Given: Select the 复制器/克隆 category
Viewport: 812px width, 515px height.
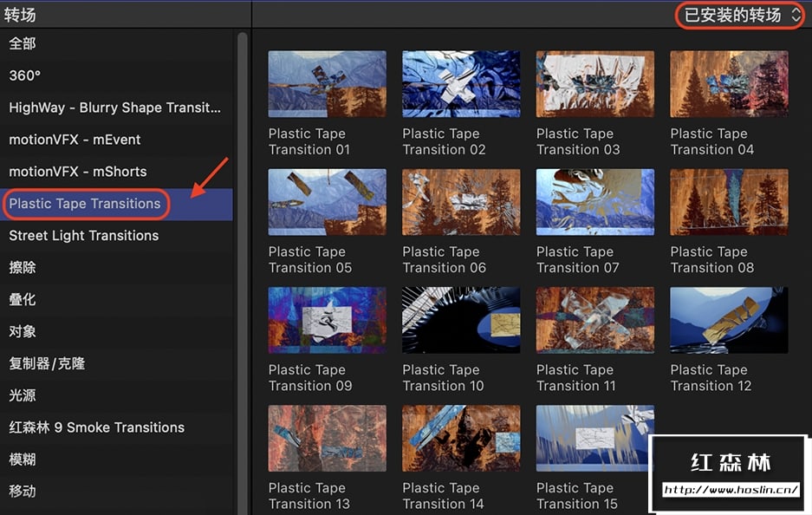Looking at the screenshot, I should pos(116,364).
